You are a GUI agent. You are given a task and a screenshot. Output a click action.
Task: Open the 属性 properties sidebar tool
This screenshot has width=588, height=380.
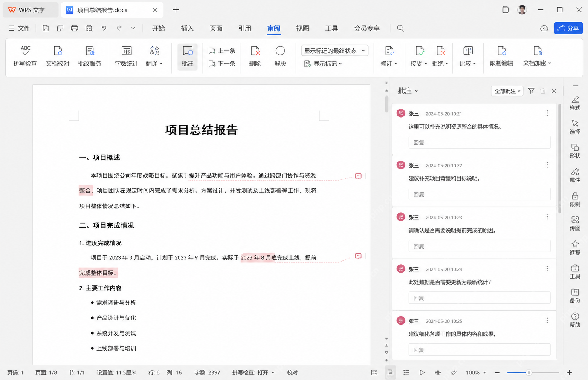click(x=575, y=176)
